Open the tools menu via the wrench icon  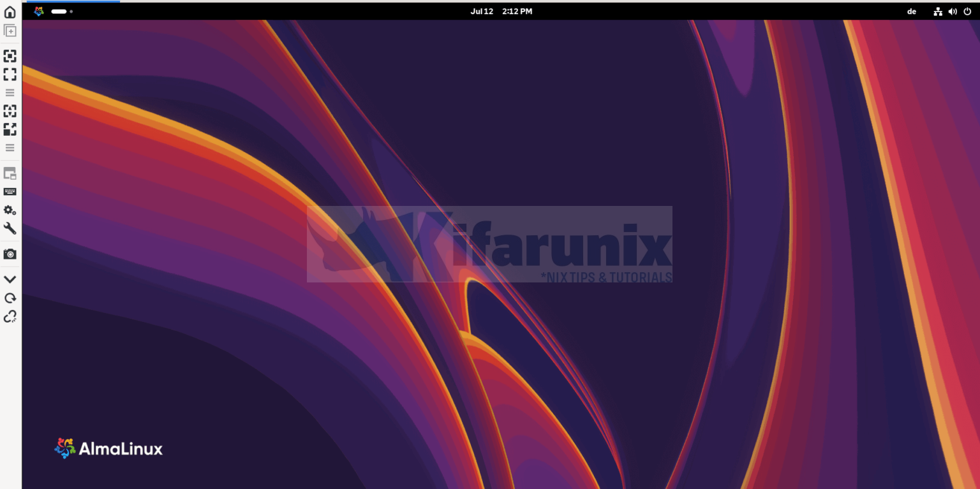pos(10,228)
